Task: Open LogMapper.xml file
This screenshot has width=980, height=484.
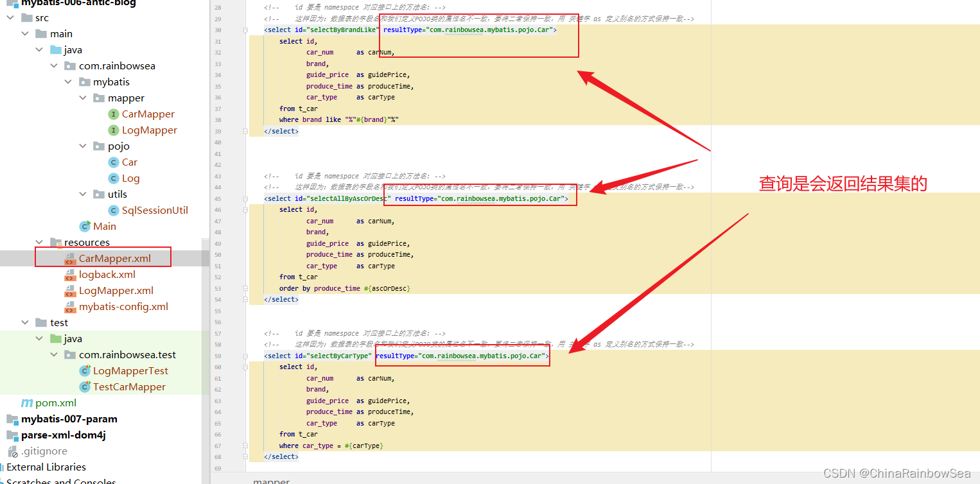Action: click(116, 291)
